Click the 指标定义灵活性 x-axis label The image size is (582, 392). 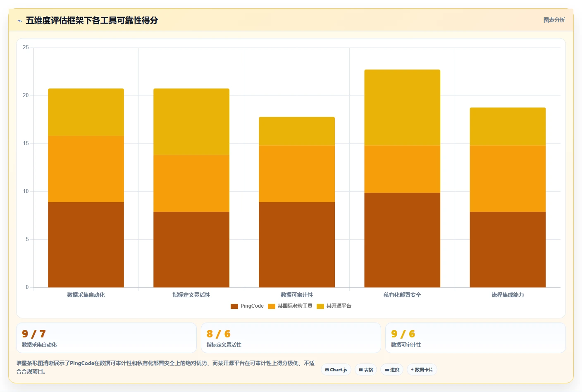click(x=191, y=295)
